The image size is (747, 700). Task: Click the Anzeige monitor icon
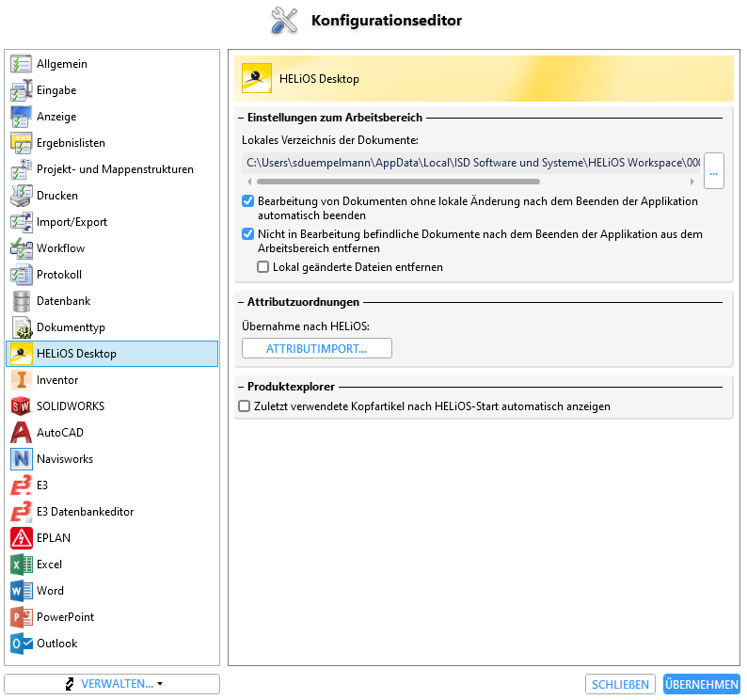coord(21,117)
